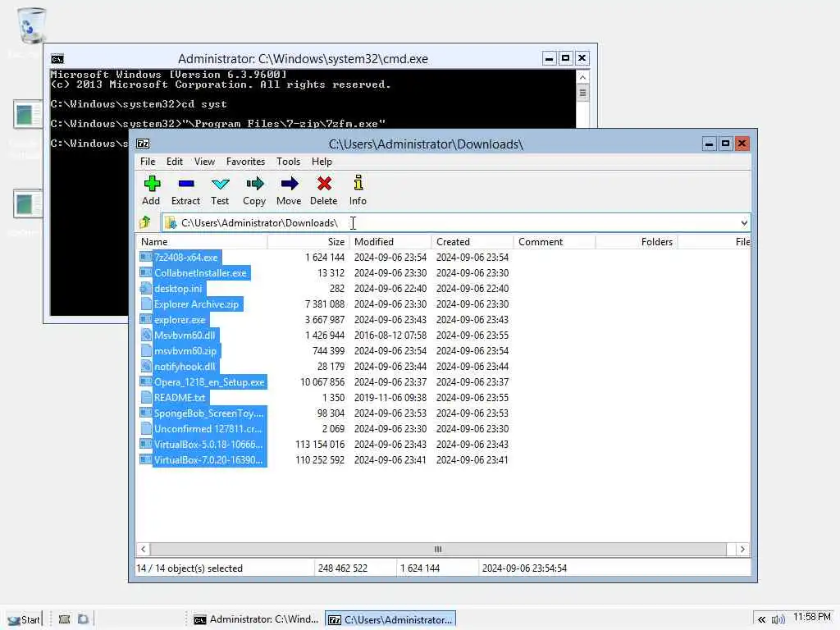Select the file name notifyhook.dll
840x630 pixels.
[185, 367]
